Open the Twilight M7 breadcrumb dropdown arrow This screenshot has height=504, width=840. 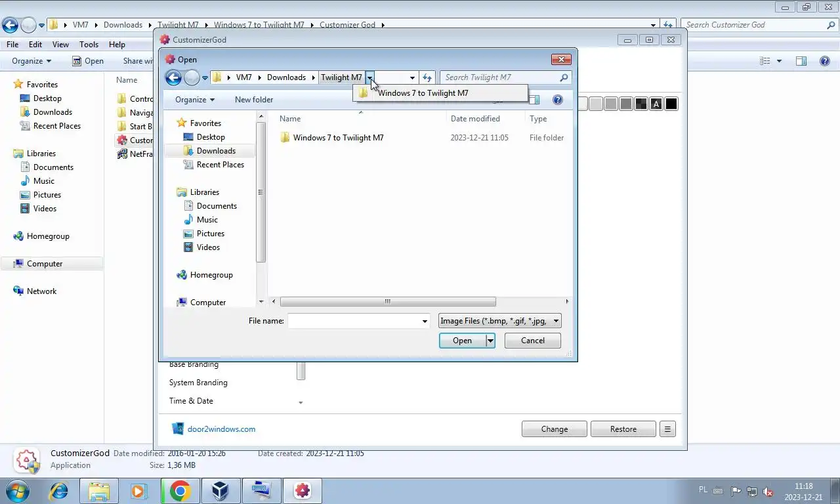tap(369, 77)
